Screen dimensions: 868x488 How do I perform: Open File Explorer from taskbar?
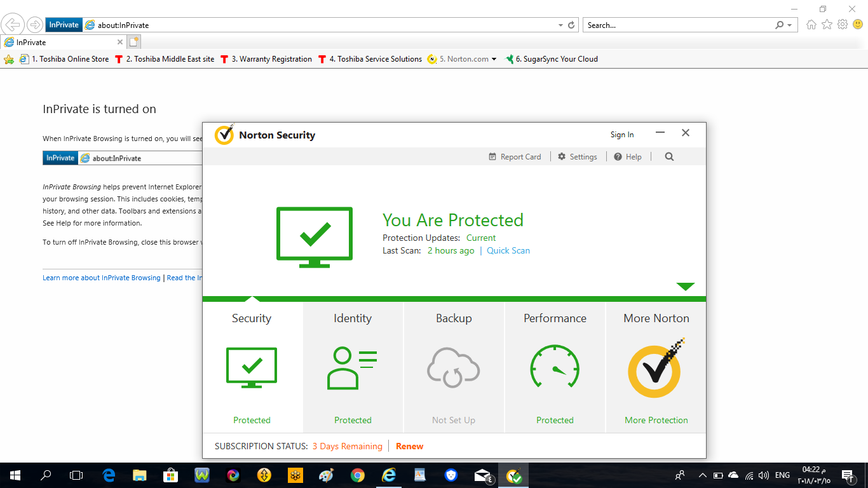pos(140,475)
